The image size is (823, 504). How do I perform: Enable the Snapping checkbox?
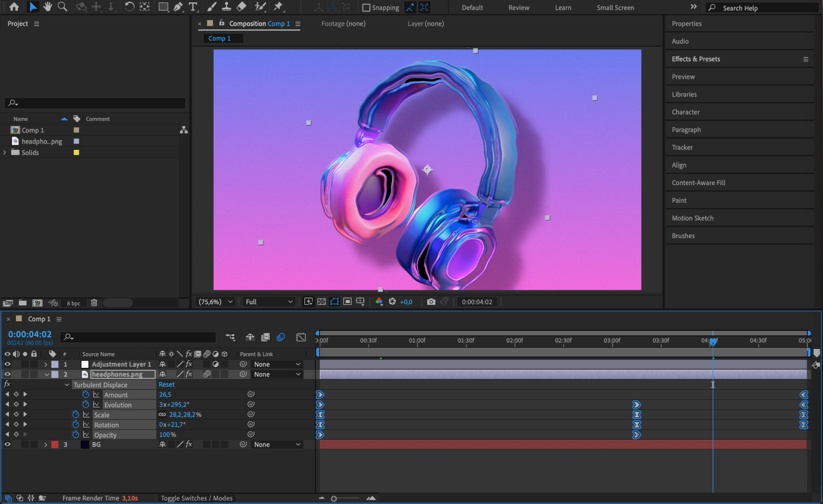[x=366, y=7]
